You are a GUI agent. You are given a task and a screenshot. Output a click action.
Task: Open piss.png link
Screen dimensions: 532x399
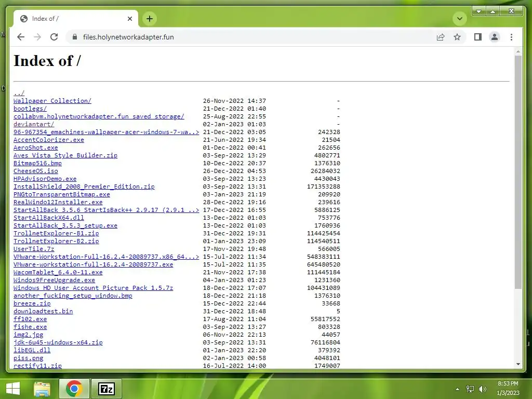coord(28,358)
